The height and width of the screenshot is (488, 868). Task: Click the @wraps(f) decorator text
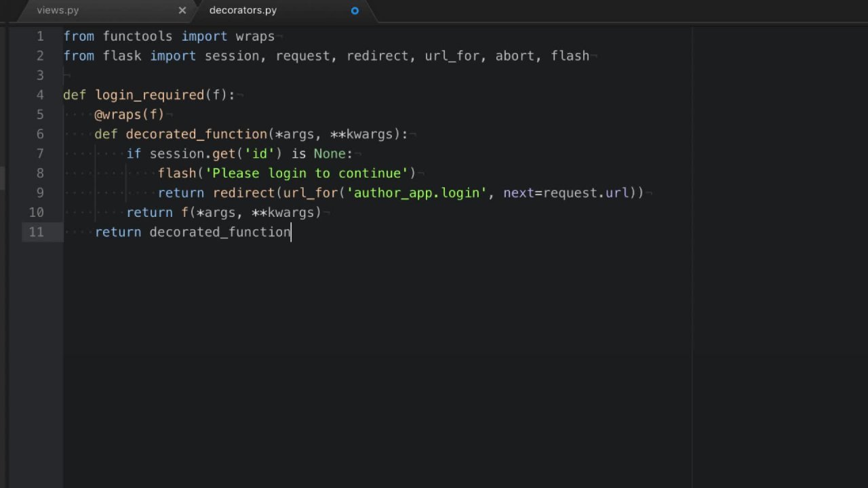(129, 115)
